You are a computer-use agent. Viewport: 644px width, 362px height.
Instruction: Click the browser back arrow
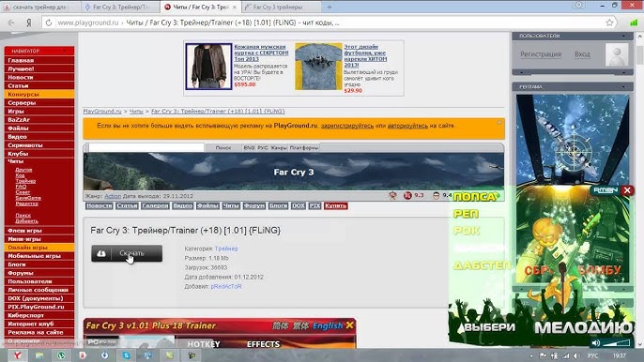[11, 23]
